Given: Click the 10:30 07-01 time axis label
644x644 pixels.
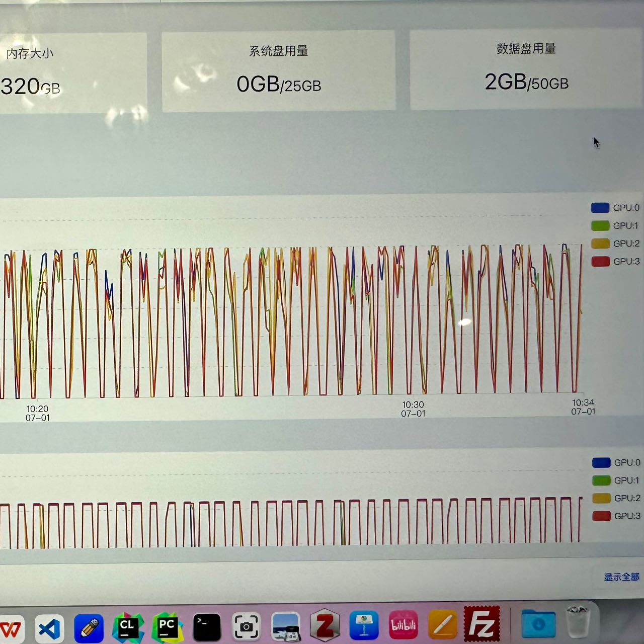Looking at the screenshot, I should pyautogui.click(x=413, y=409).
